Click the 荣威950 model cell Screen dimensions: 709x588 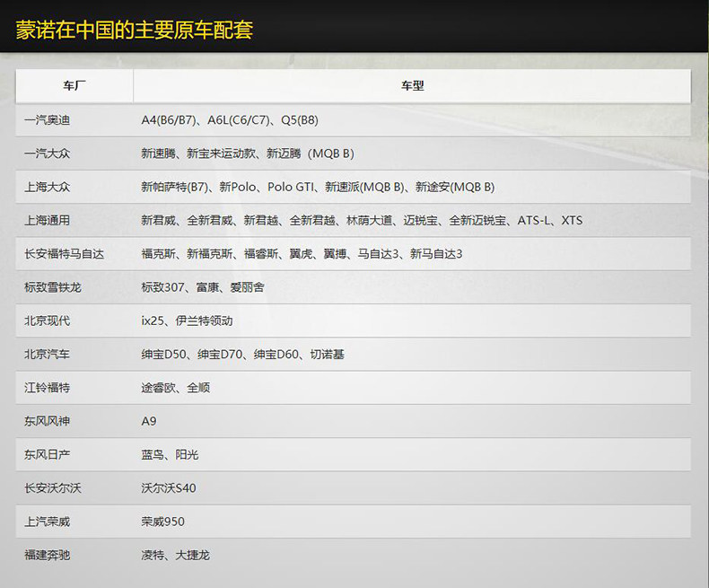click(412, 522)
